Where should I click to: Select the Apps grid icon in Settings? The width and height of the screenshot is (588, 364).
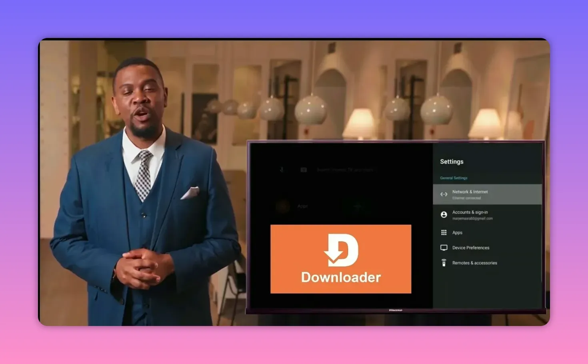(x=444, y=232)
